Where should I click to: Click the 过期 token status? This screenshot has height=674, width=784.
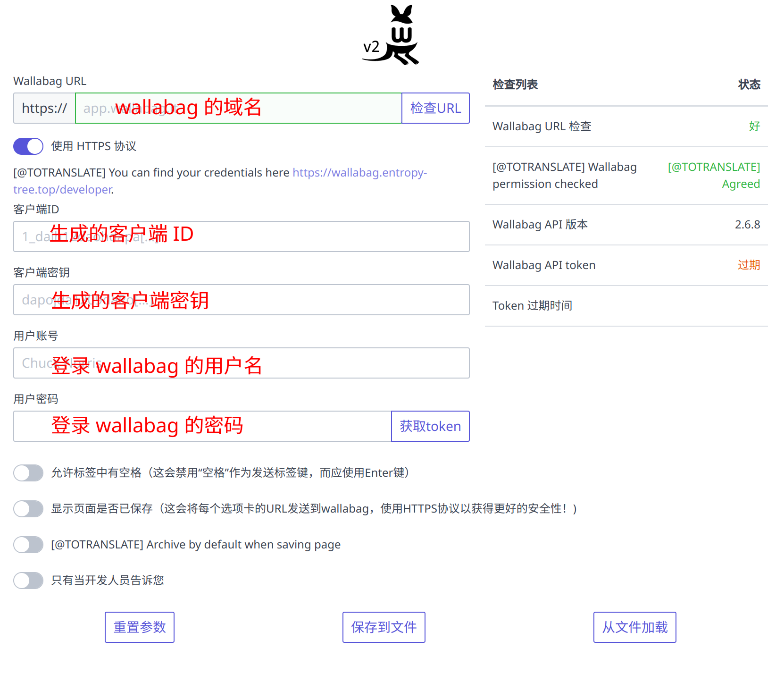749,265
